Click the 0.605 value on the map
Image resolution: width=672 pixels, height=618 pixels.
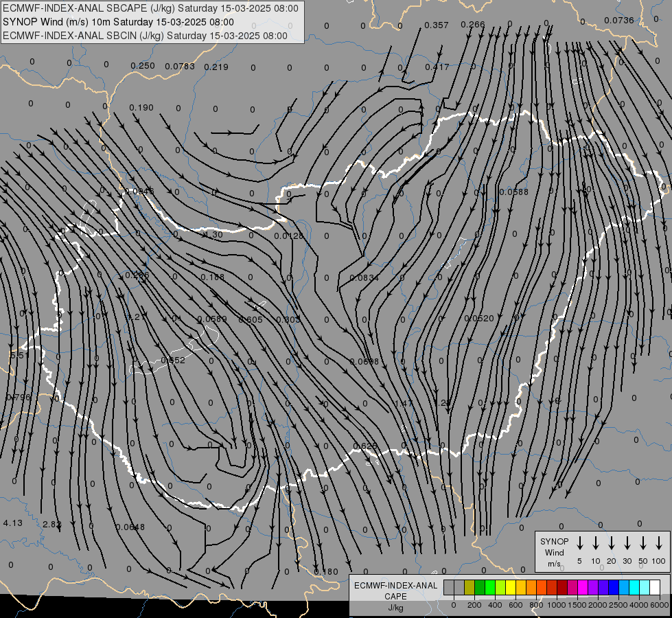click(251, 319)
